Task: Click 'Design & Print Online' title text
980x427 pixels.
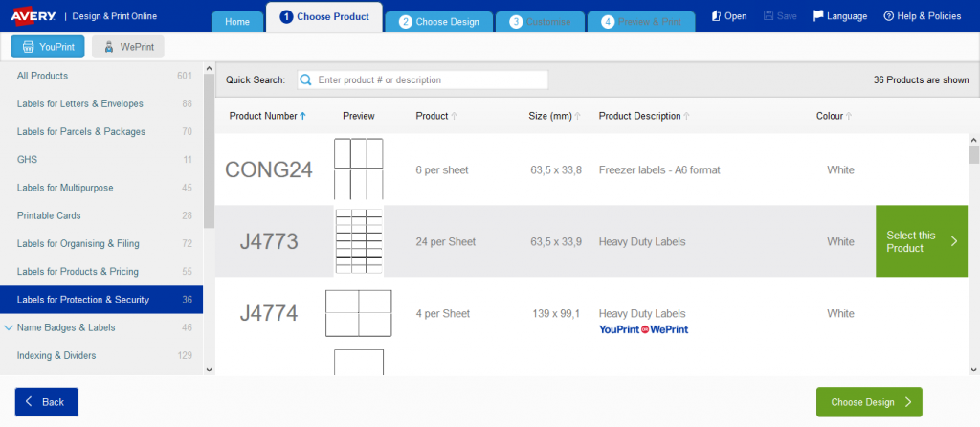Action: click(x=115, y=16)
